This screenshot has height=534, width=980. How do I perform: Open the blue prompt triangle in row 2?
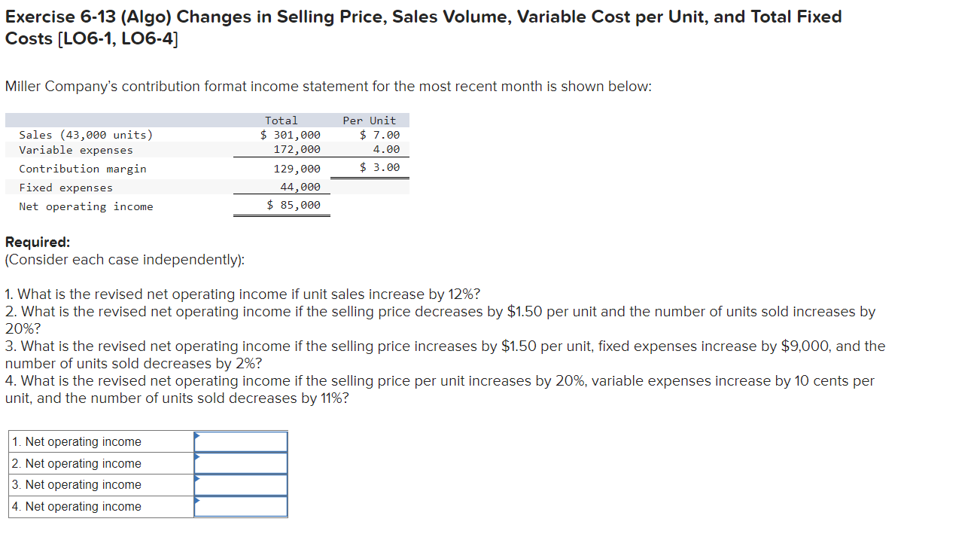(197, 459)
